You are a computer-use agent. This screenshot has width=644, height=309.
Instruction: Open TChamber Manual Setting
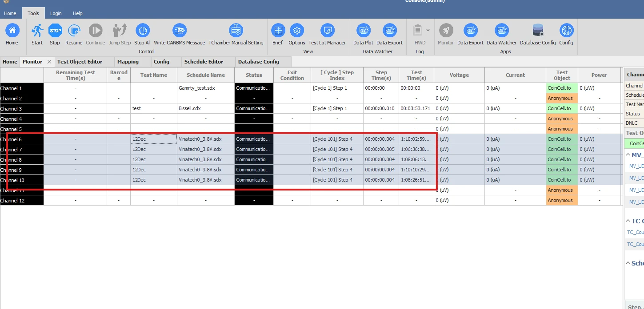tap(236, 31)
